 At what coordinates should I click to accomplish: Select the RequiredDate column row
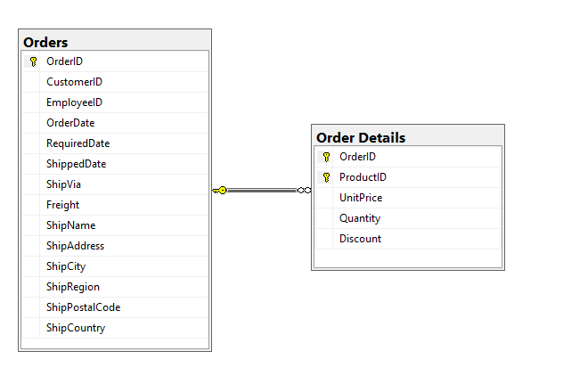(x=115, y=143)
